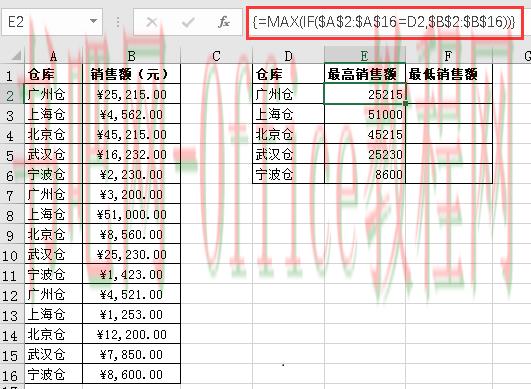The height and width of the screenshot is (389, 531).
Task: Select cell with ¥3,200.00
Action: tap(131, 194)
